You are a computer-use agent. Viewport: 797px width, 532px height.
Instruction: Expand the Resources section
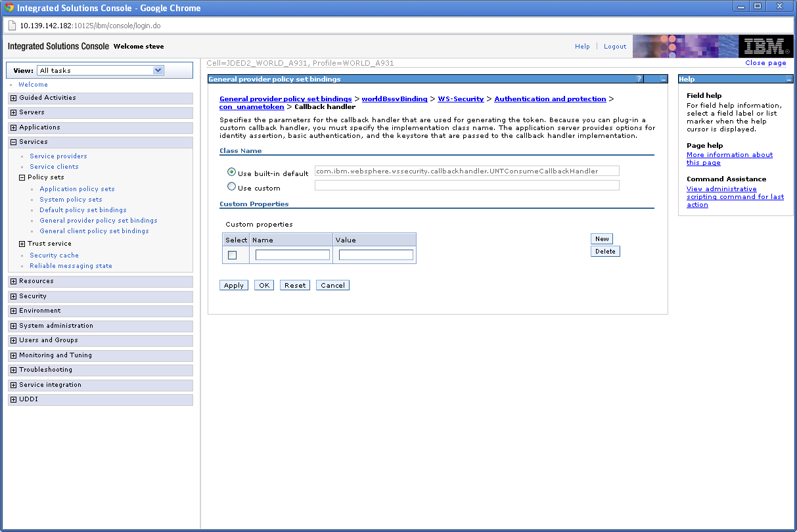[x=13, y=281]
